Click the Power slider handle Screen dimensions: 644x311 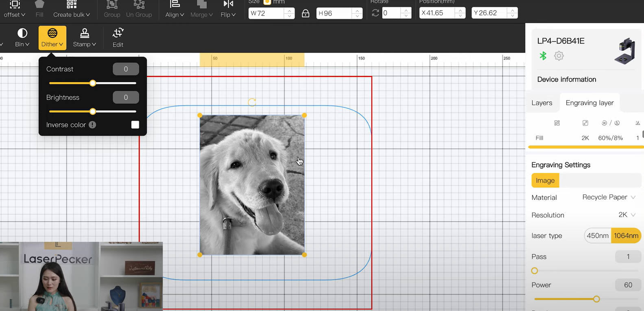(596, 299)
